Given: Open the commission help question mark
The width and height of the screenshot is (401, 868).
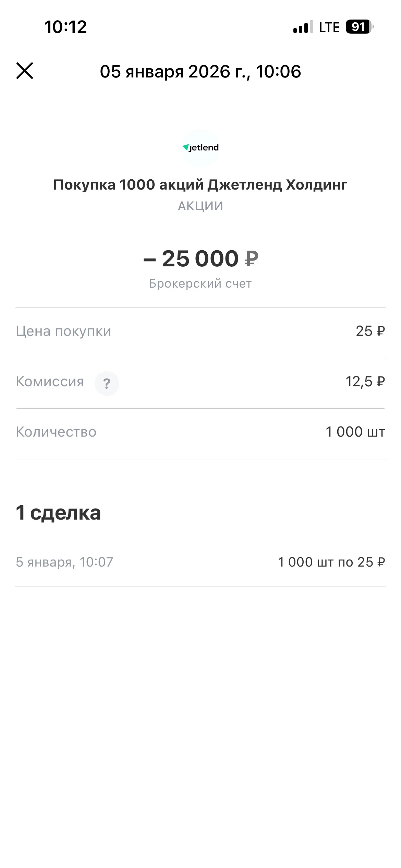Looking at the screenshot, I should coord(107,383).
